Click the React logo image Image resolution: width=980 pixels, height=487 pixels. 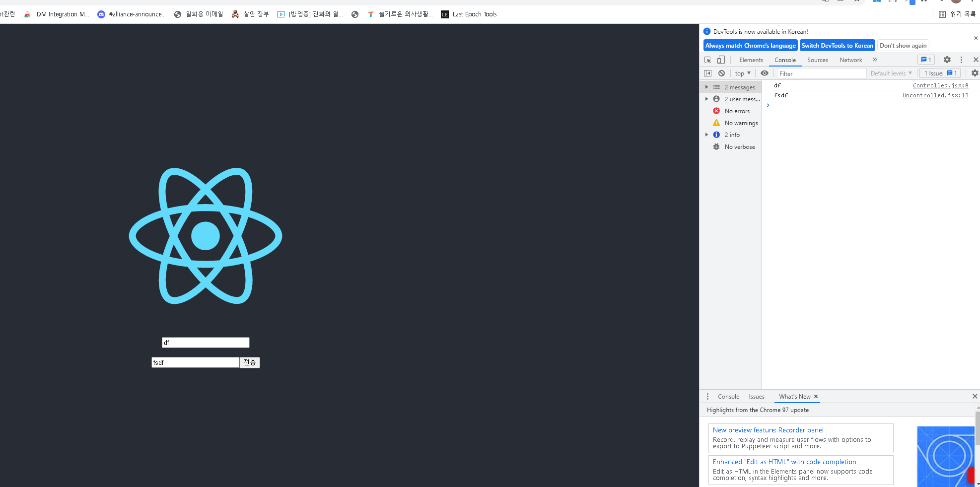(x=206, y=236)
